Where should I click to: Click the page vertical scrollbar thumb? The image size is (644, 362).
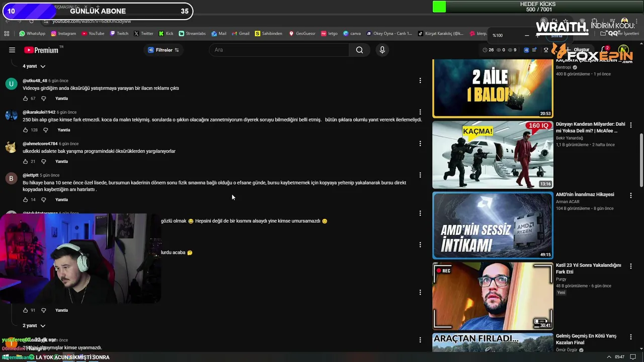[641, 160]
